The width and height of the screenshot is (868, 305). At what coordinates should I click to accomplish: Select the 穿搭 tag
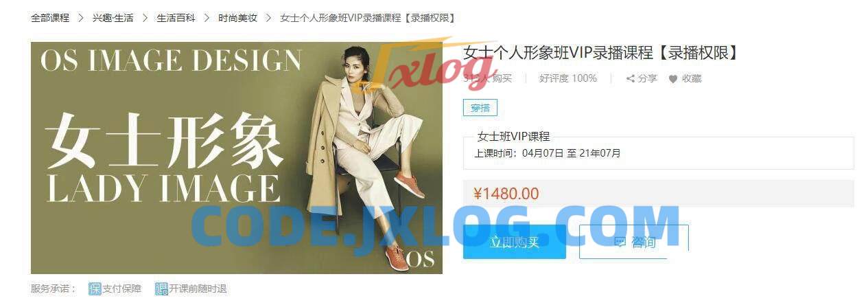(x=480, y=108)
